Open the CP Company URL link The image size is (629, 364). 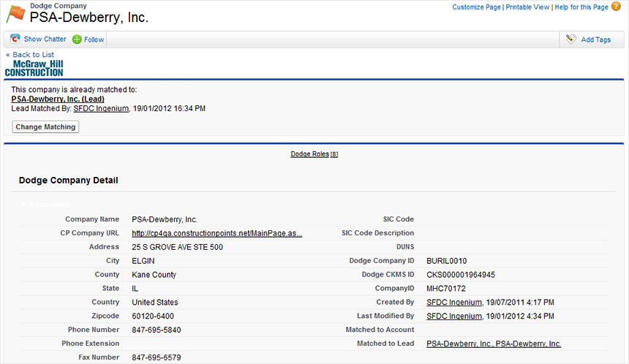pos(217,233)
